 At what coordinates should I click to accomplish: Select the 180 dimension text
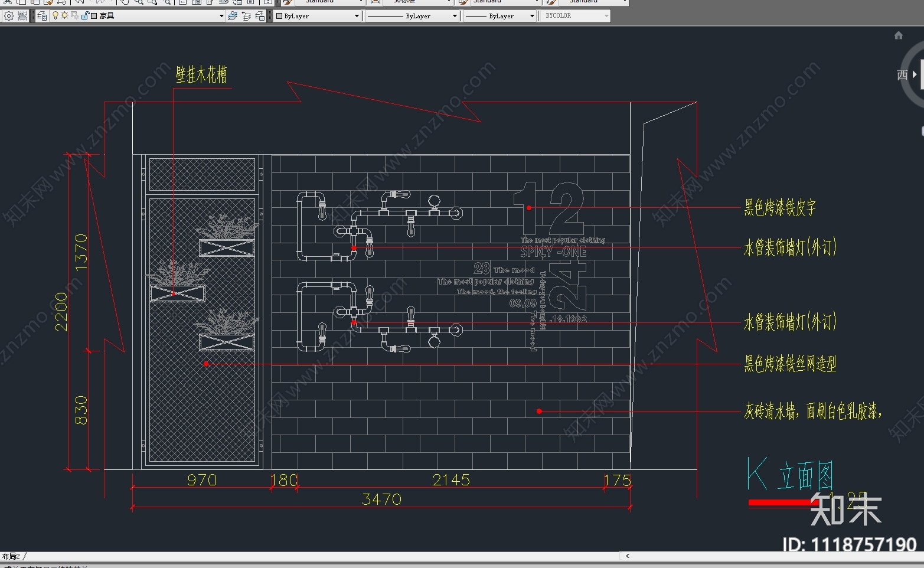[x=284, y=480]
